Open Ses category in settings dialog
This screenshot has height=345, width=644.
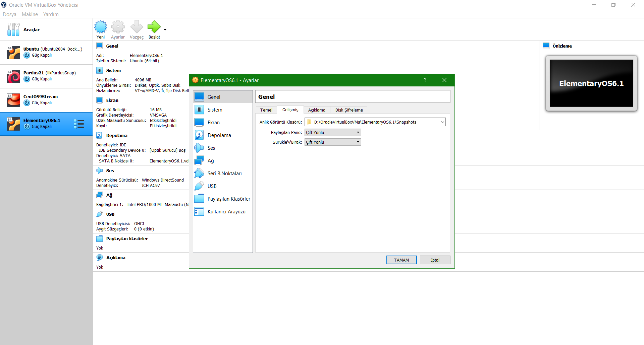223,148
